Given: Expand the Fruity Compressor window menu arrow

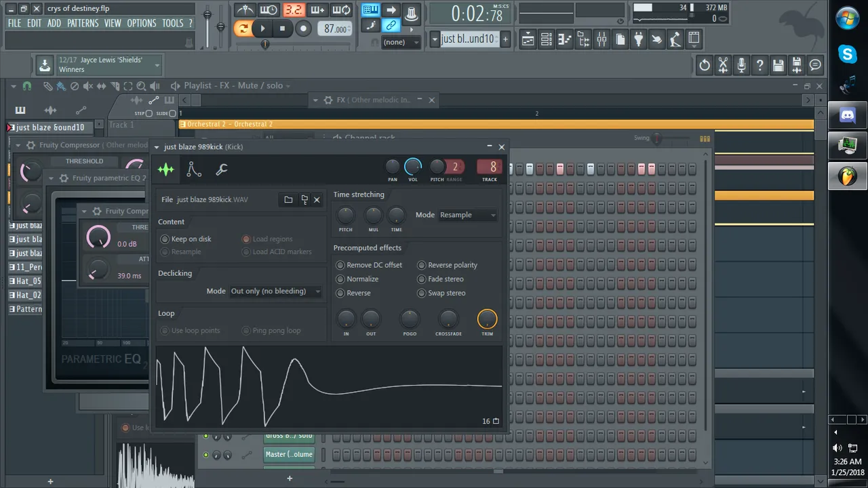Looking at the screenshot, I should coord(19,145).
